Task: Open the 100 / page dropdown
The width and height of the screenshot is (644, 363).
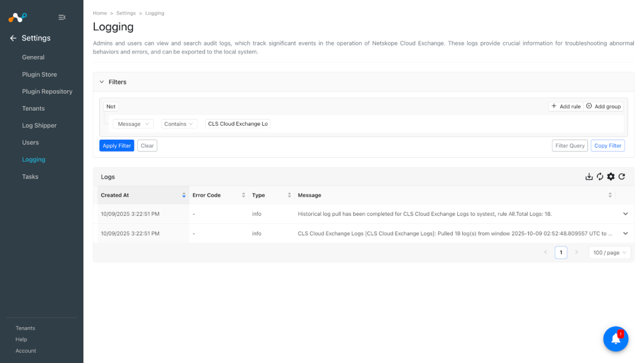Action: pos(609,252)
